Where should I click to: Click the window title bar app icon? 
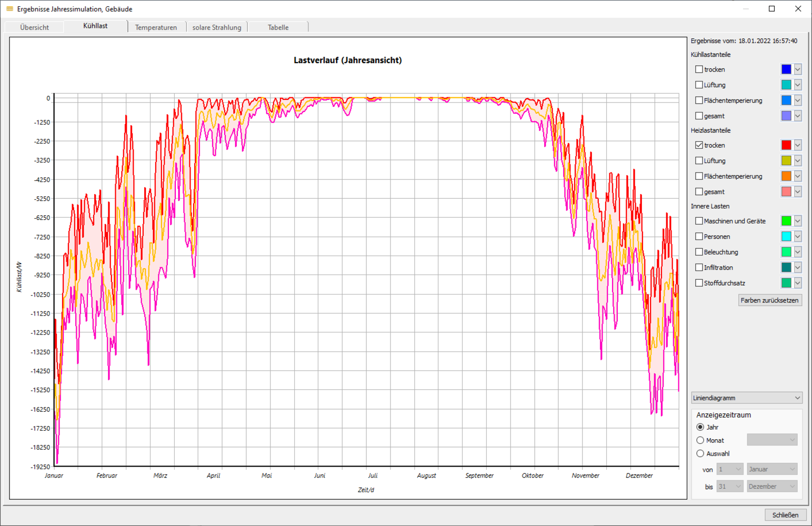tap(9, 9)
